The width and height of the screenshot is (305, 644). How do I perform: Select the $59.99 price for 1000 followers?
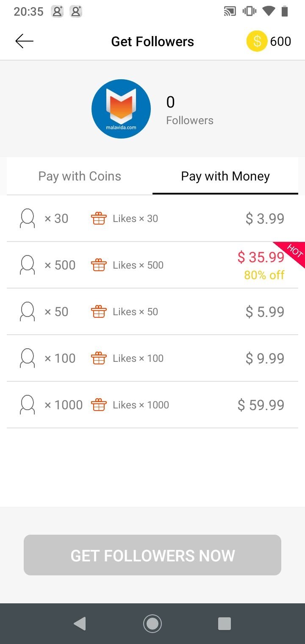click(261, 405)
